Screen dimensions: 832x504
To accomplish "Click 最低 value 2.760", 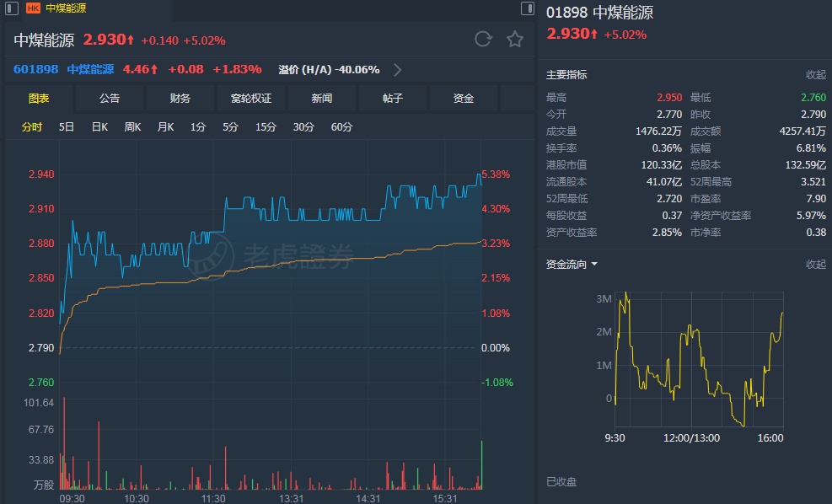I will click(813, 98).
